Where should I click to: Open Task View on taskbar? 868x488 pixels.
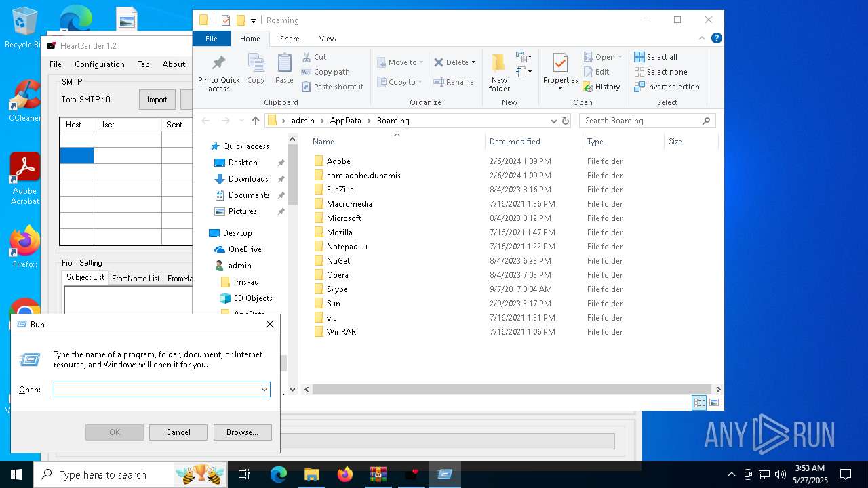(244, 474)
